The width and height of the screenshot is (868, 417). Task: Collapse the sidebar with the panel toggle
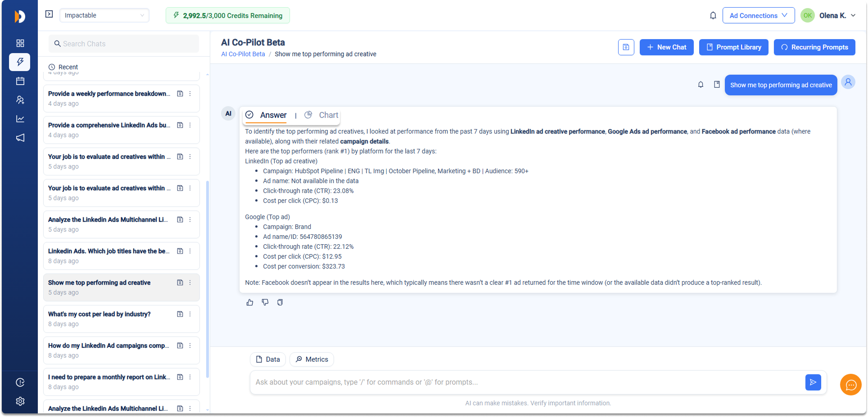[49, 14]
